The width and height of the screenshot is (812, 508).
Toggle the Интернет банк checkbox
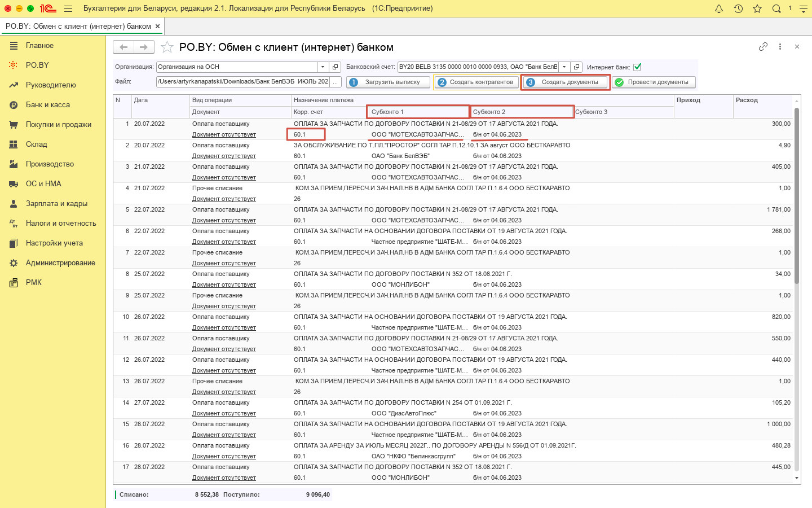click(x=637, y=67)
